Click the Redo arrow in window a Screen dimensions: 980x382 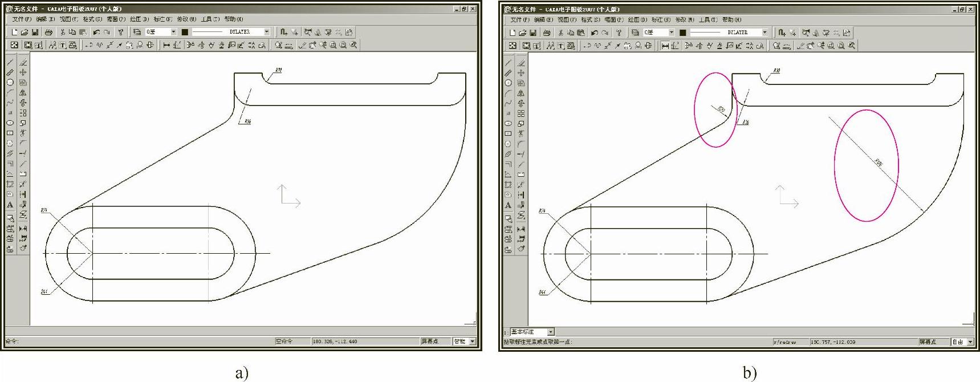click(x=107, y=32)
